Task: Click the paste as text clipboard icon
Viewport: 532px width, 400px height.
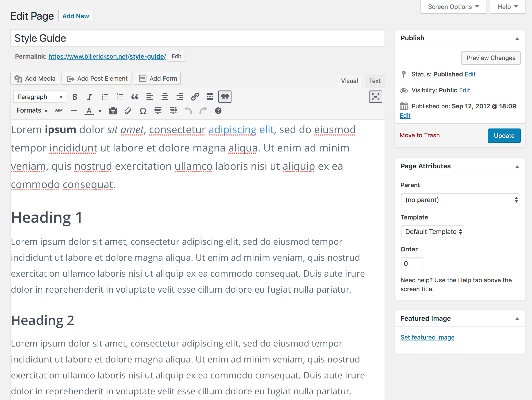Action: point(113,111)
